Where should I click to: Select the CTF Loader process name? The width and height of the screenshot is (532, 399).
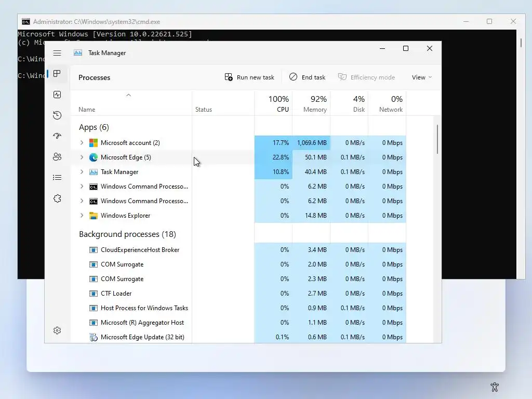click(x=116, y=294)
